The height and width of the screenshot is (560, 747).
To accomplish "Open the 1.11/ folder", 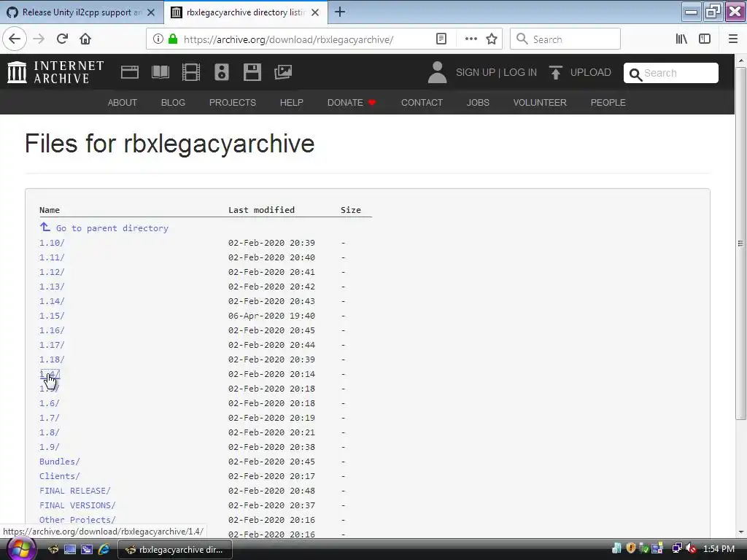I will 52,257.
